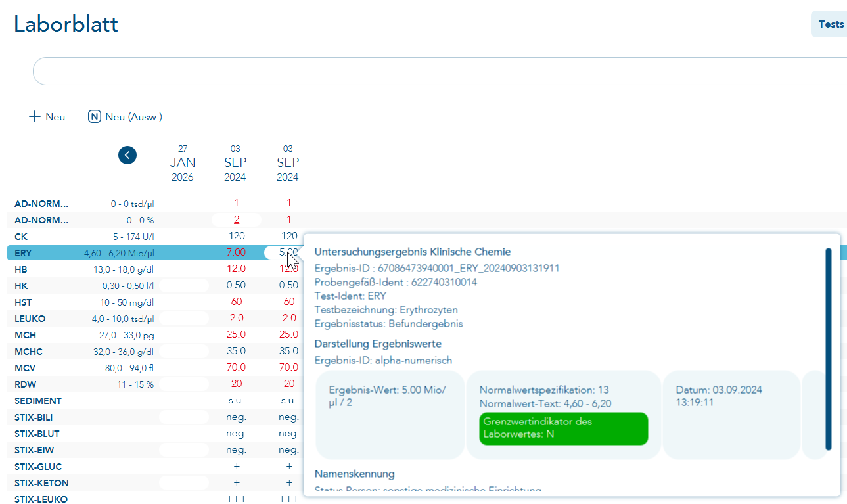Select the CK row label
Screen dimensions: 847x504
[21, 237]
